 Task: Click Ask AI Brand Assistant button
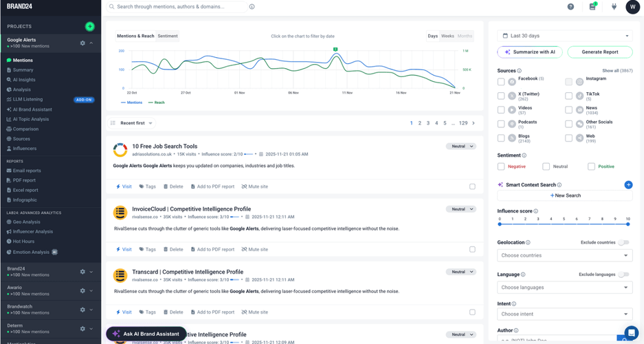point(146,334)
